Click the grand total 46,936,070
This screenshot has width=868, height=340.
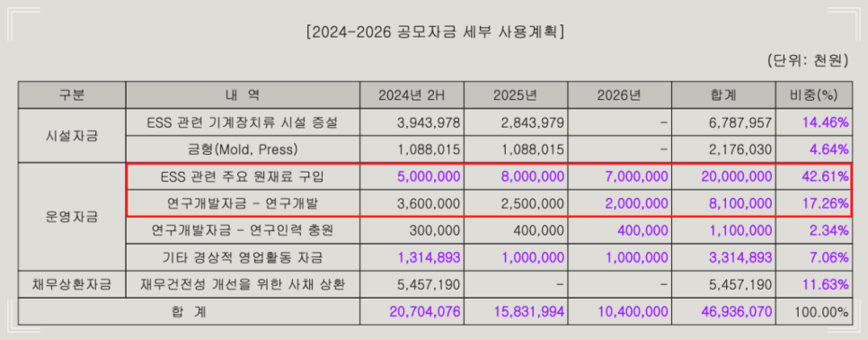736,312
